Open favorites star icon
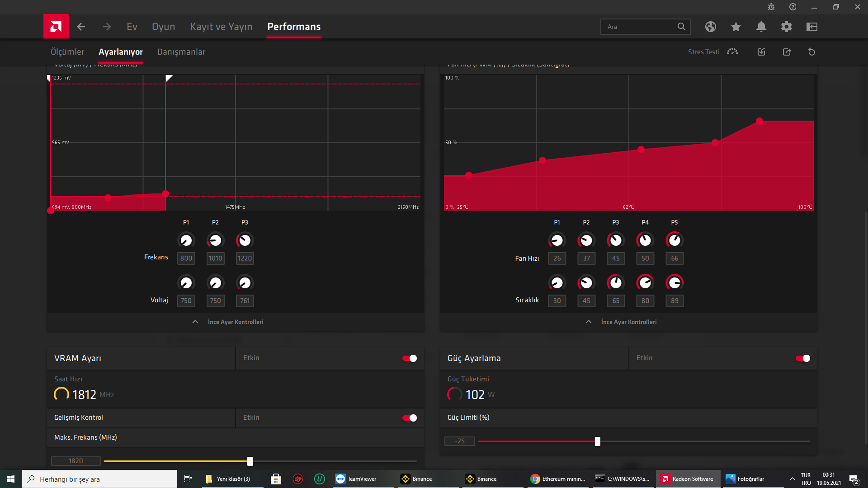Viewport: 868px width, 488px height. (x=736, y=27)
